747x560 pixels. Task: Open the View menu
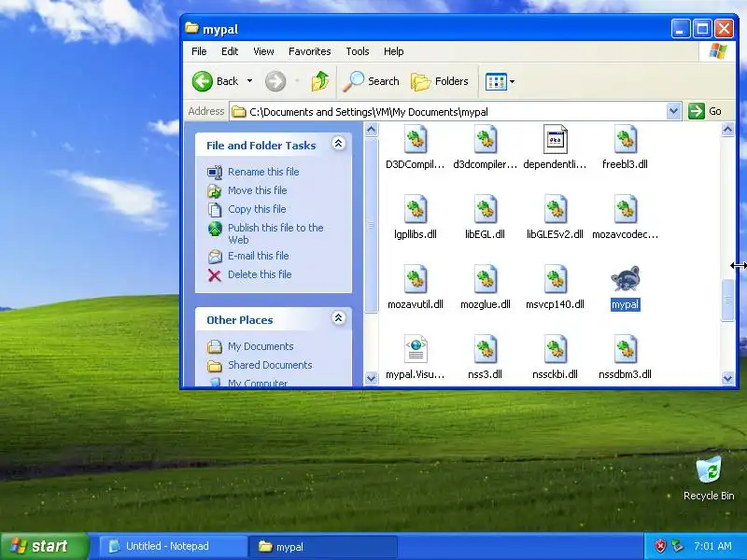coord(263,51)
